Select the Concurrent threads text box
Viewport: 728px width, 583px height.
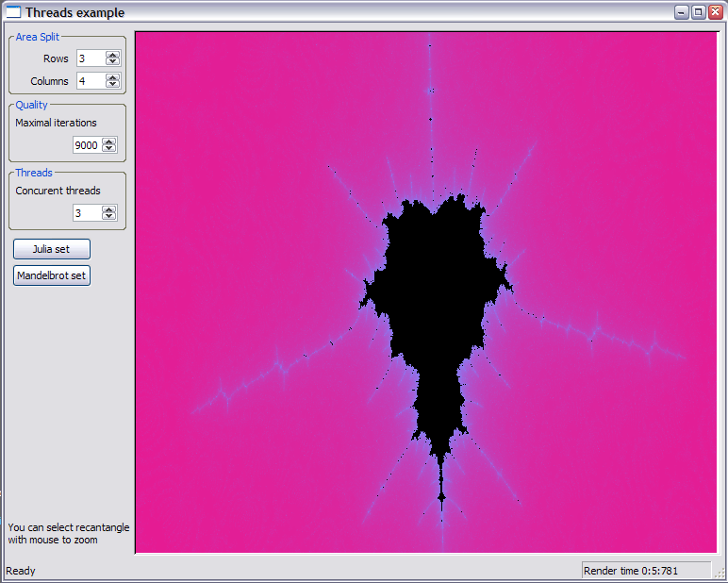pyautogui.click(x=87, y=213)
